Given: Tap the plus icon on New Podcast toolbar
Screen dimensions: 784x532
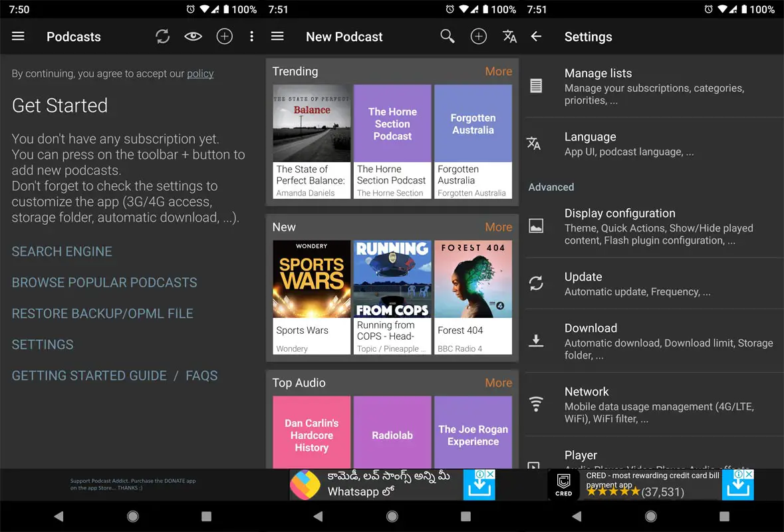Looking at the screenshot, I should 479,37.
